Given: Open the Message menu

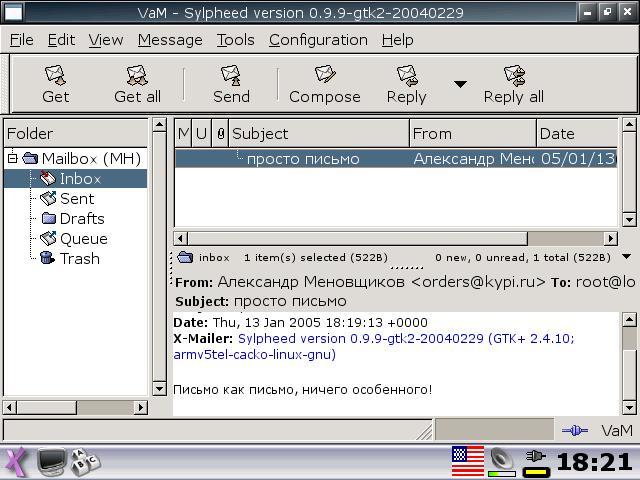Looking at the screenshot, I should (170, 40).
